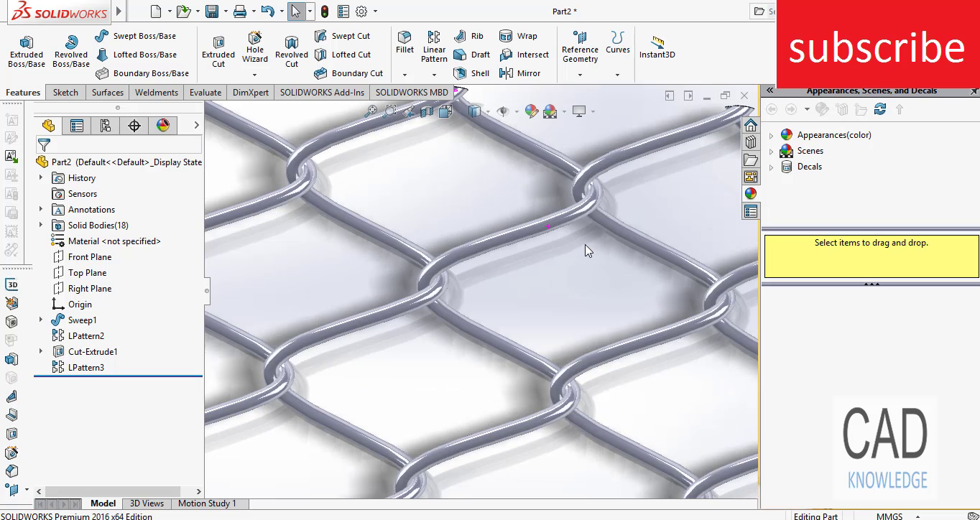Open the DimXpertManager tab
980x520 pixels.
click(134, 126)
